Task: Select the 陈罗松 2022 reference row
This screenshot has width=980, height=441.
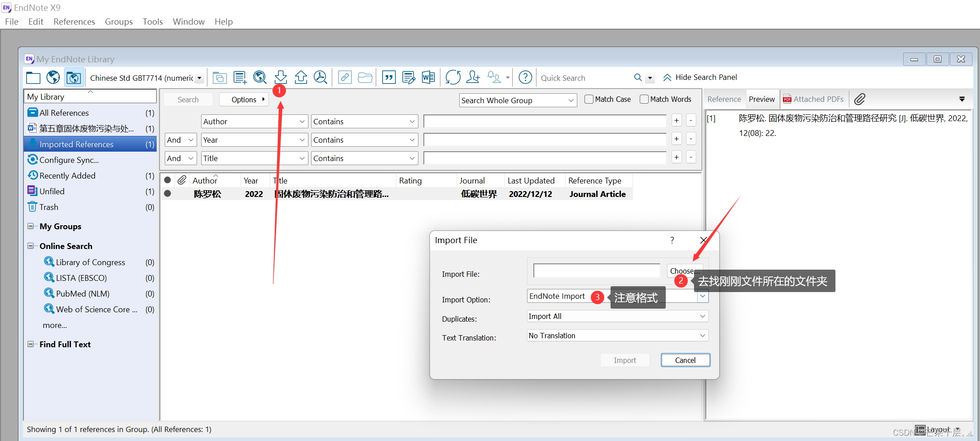Action: tap(397, 194)
